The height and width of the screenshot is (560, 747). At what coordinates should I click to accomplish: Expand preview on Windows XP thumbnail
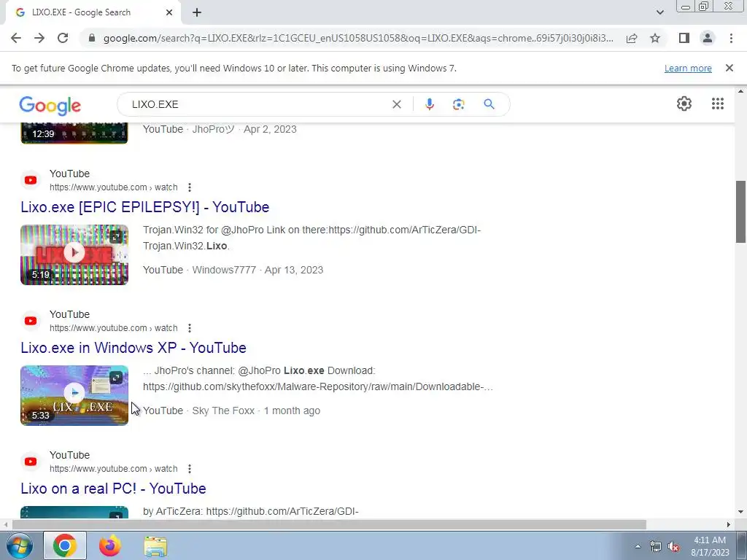pyautogui.click(x=116, y=378)
